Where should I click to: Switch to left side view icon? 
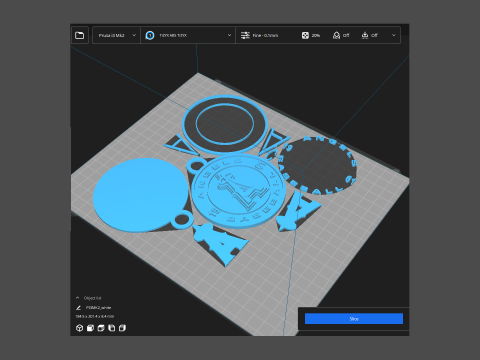tap(111, 328)
